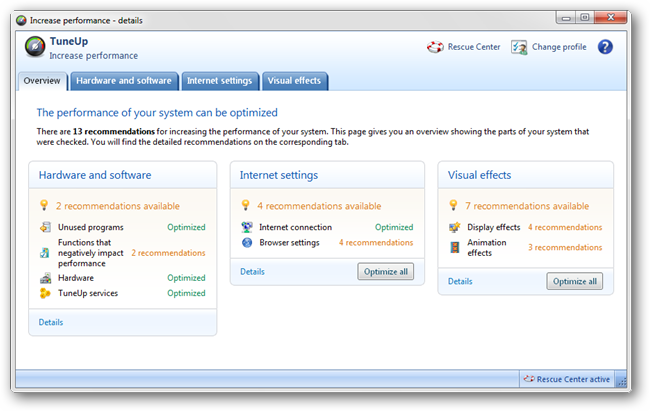Click lightbulb icon in Internet settings panel
This screenshot has width=650, height=411.
click(245, 205)
